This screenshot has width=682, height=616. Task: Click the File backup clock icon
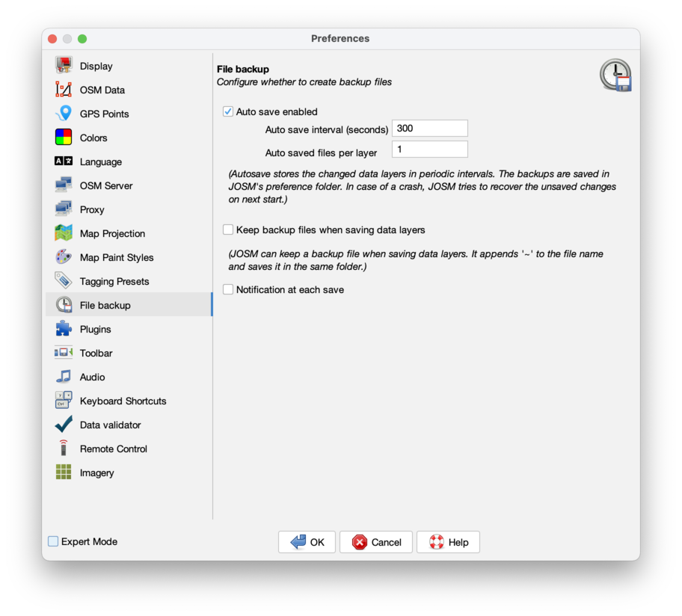click(x=63, y=305)
